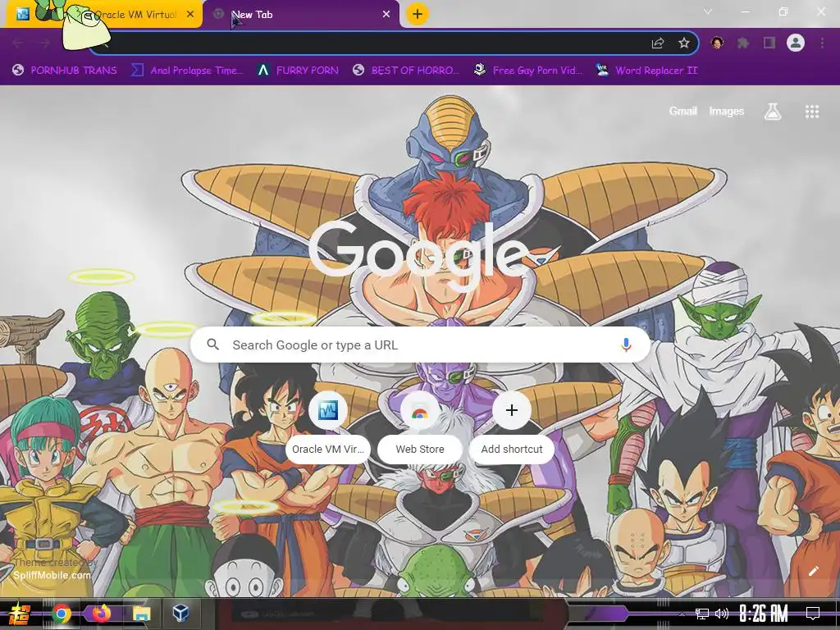840x630 pixels.
Task: Open the Windows Start menu
Action: pos(19,614)
